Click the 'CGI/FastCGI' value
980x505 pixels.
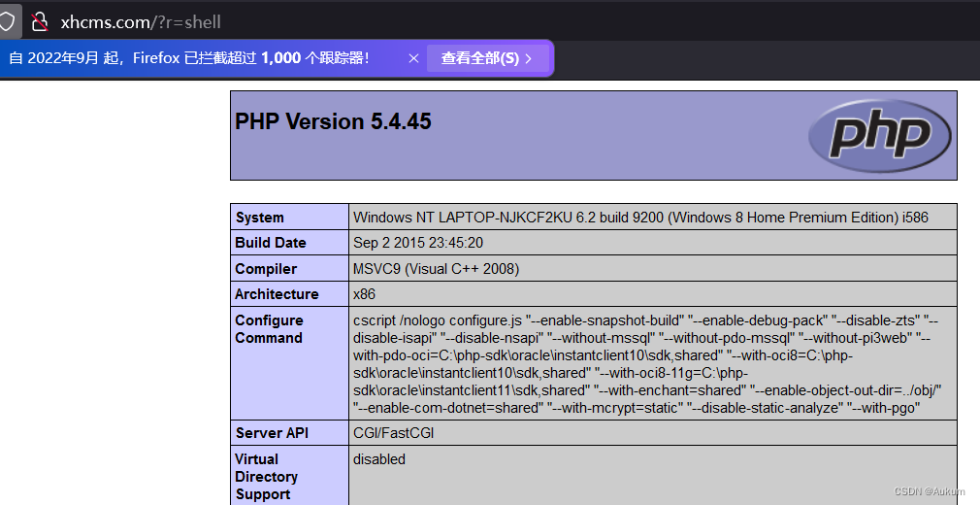click(x=394, y=433)
